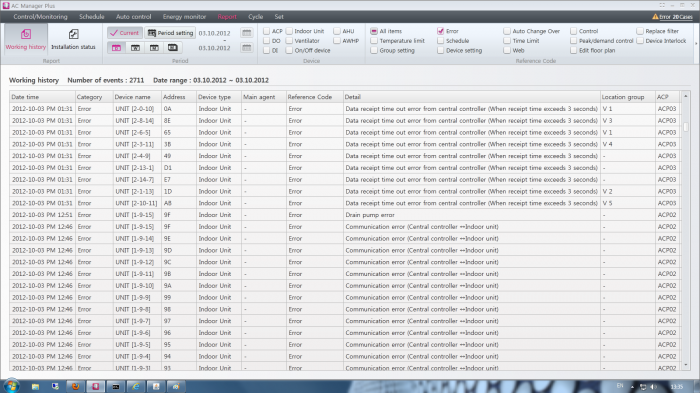This screenshot has height=393, width=700.
Task: Uncheck the Error reference code
Action: click(x=441, y=31)
